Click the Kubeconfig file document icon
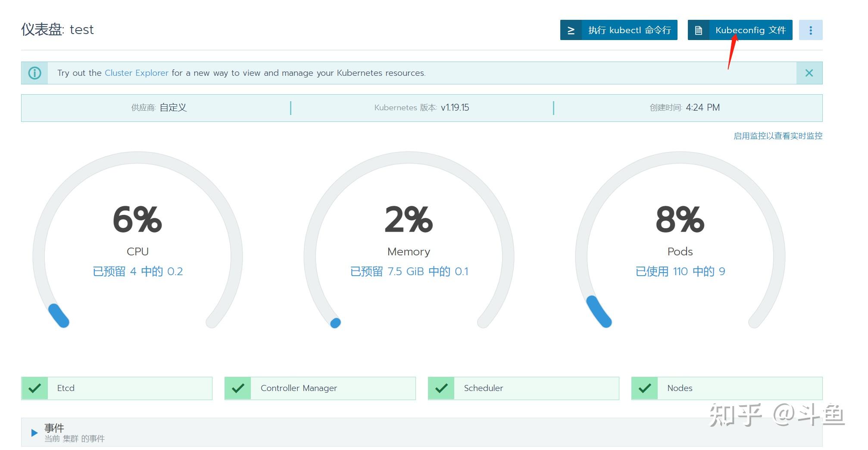 pos(699,30)
